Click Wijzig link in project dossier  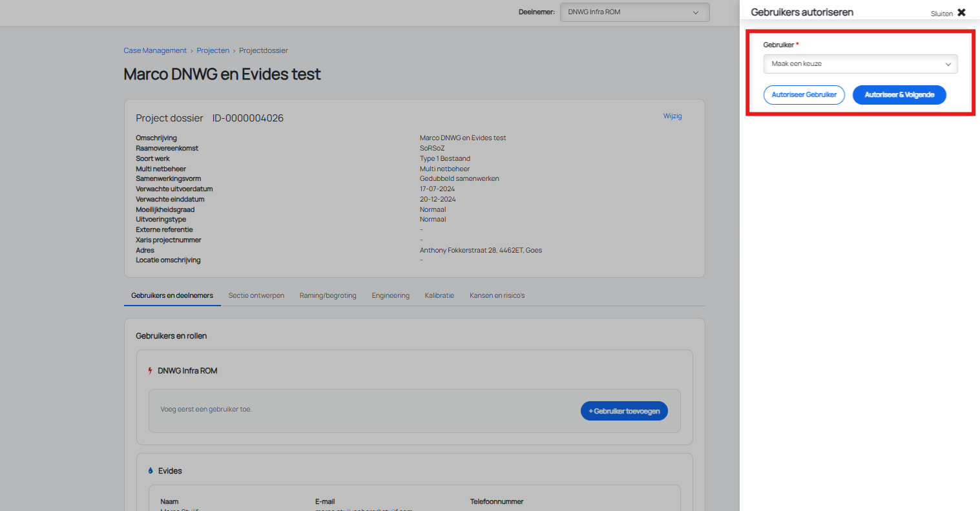click(x=672, y=116)
